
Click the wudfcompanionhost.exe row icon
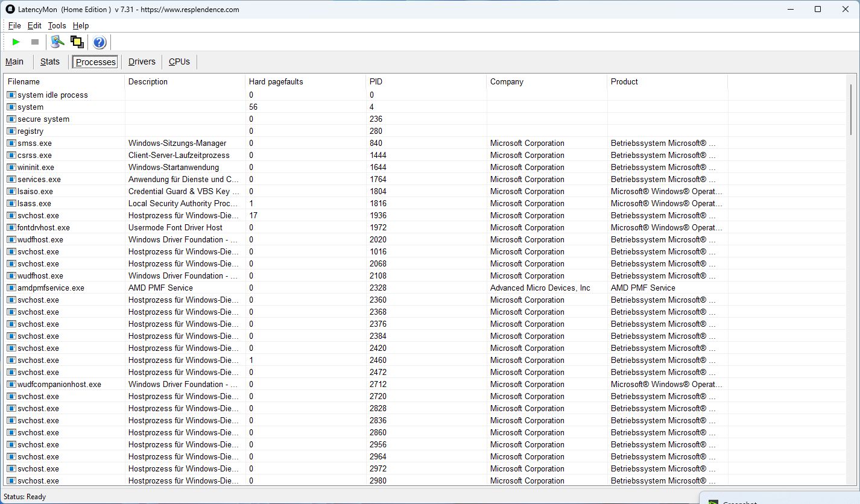click(11, 384)
